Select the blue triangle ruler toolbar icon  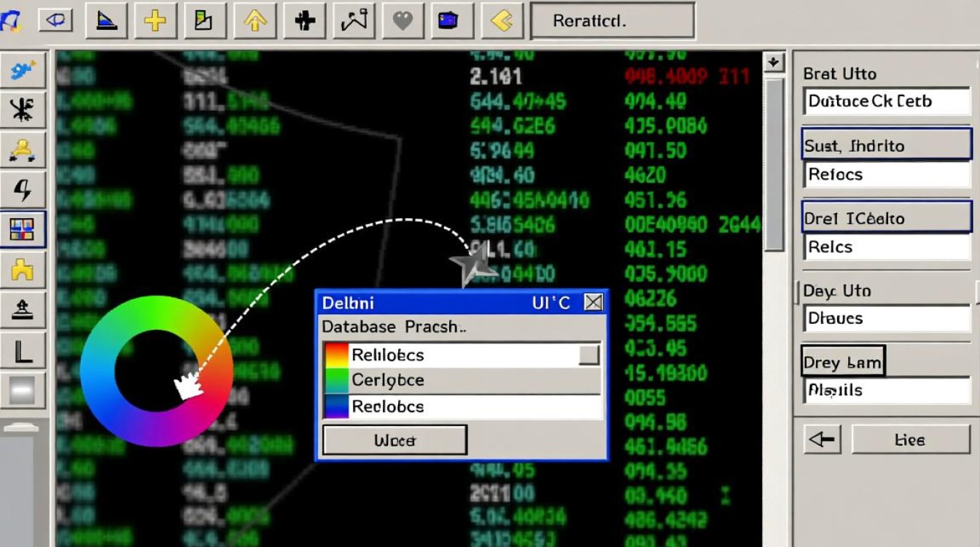point(106,20)
